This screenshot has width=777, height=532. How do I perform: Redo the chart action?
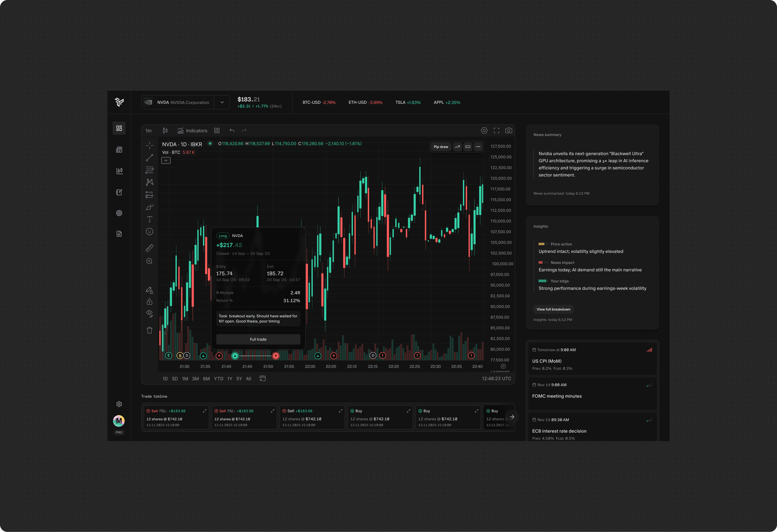click(x=244, y=130)
